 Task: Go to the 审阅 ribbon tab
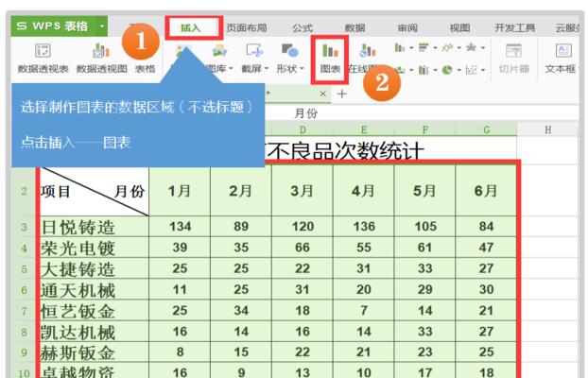(407, 27)
